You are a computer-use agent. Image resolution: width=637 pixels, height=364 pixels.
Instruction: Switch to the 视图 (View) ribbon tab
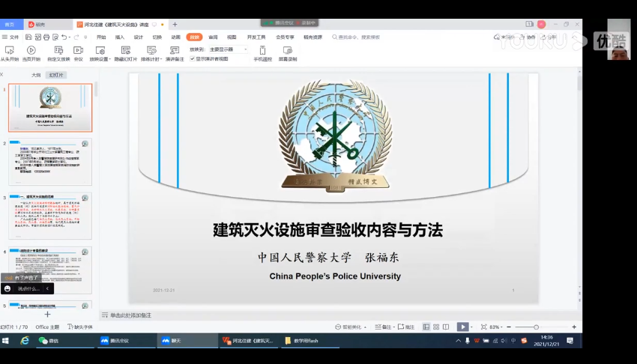pyautogui.click(x=232, y=37)
